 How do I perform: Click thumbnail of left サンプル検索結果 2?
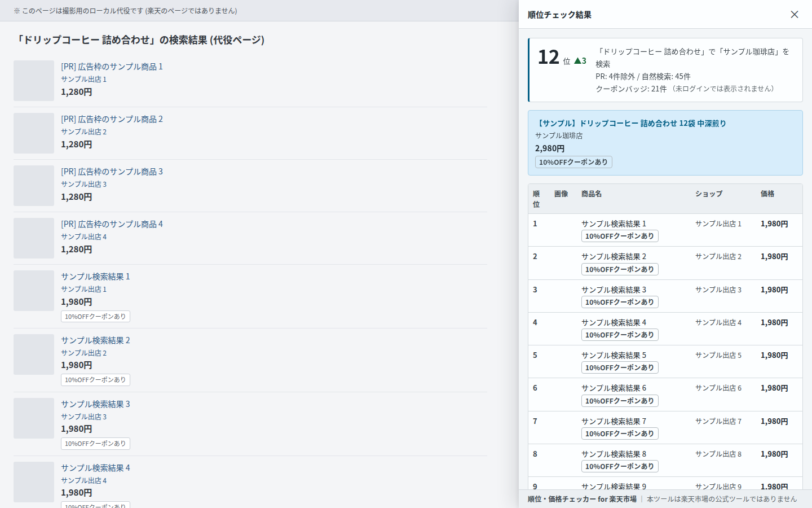[x=34, y=354]
